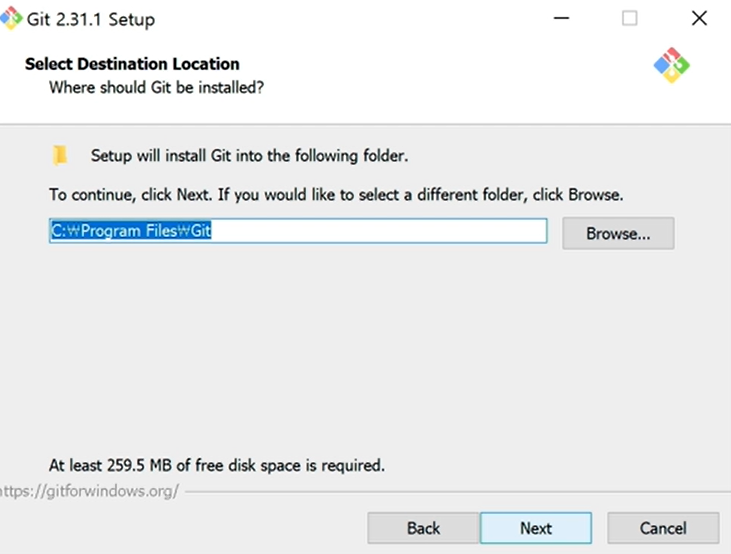Image resolution: width=731 pixels, height=554 pixels.
Task: Click the 'To continue, click Next' instruction
Action: click(336, 194)
